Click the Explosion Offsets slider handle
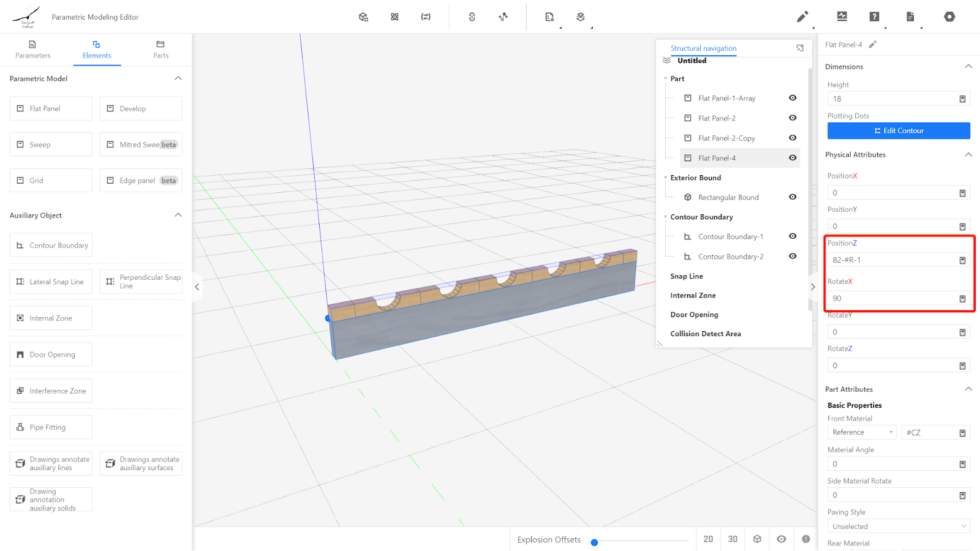Viewport: 980px width, 551px height. click(594, 542)
